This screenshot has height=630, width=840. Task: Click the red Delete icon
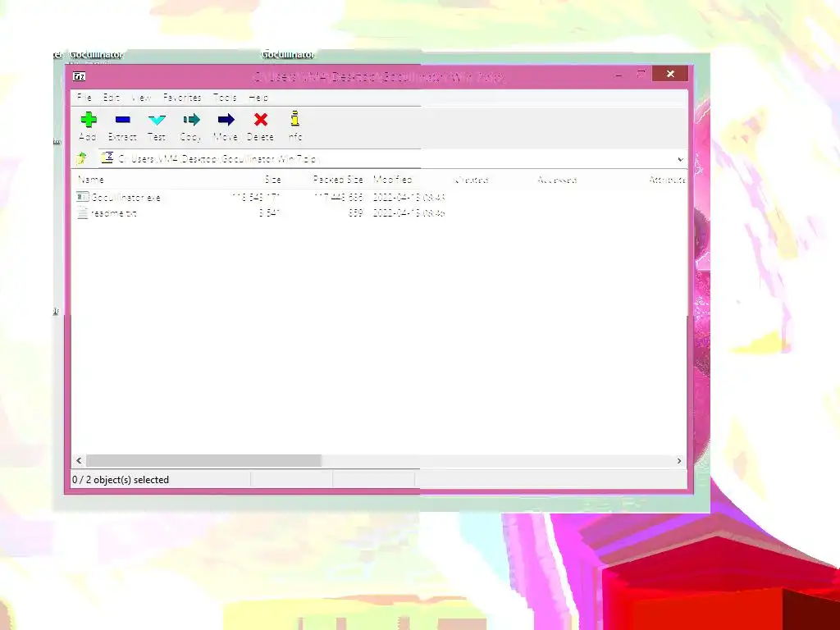point(261,120)
